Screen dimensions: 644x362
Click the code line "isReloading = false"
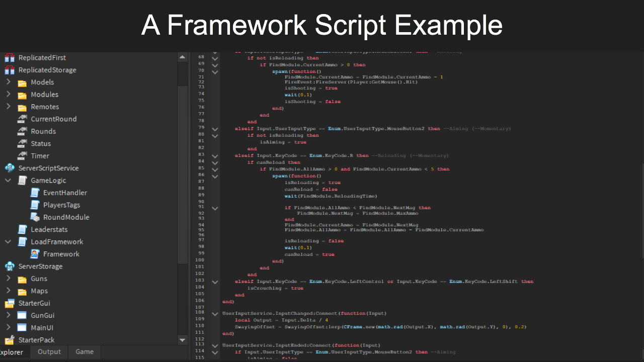[314, 241]
